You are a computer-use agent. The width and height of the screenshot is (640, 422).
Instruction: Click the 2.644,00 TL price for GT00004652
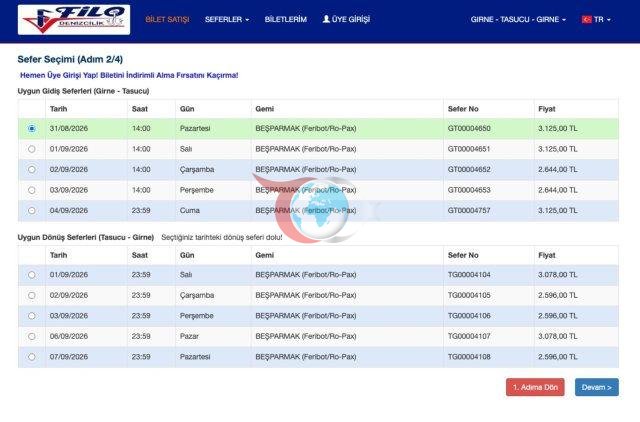[x=558, y=169]
